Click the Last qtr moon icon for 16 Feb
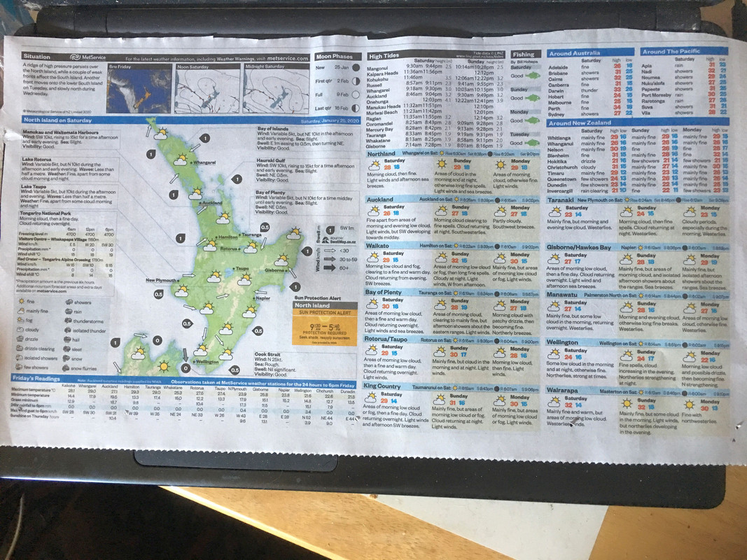 pyautogui.click(x=356, y=108)
